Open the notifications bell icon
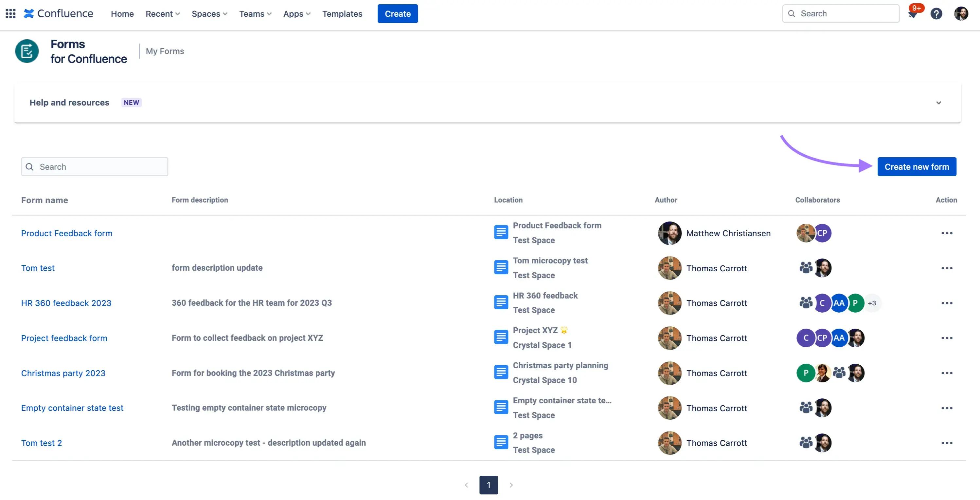Image resolution: width=980 pixels, height=500 pixels. tap(913, 14)
